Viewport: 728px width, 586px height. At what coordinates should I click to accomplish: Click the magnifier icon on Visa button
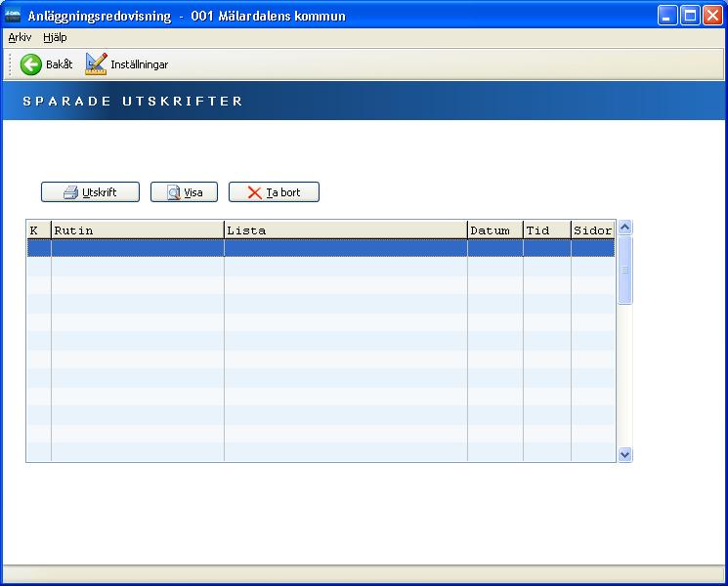coord(174,192)
